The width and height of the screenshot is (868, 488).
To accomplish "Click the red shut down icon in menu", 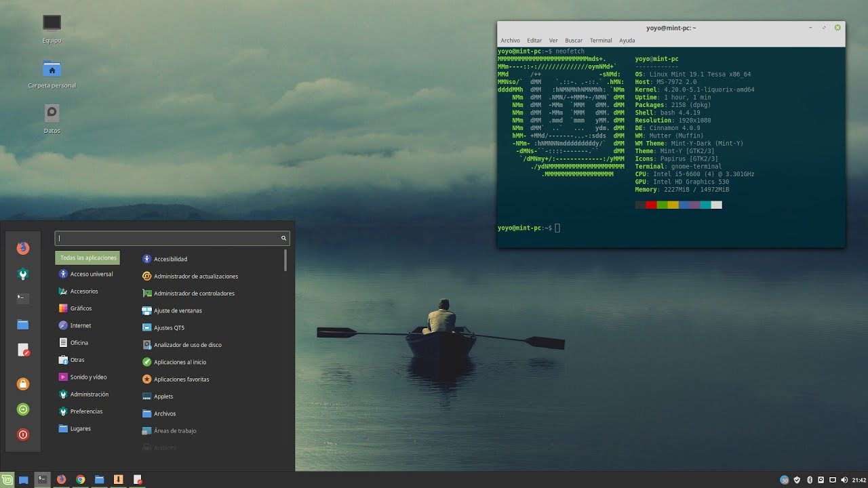I will 23,434.
